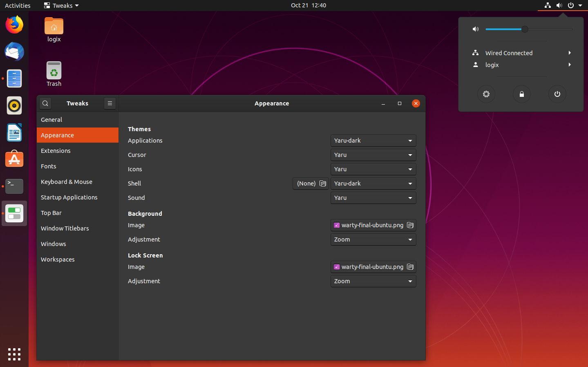Open system settings from the gear icon
Screen dimensions: 588x367
coord(486,94)
